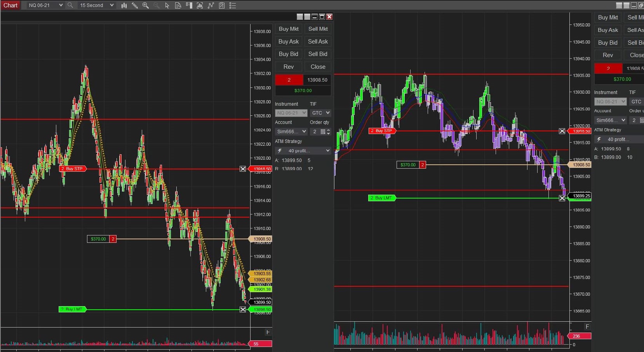Click Sell Mkt in left Chart Trader
The image size is (644, 352).
click(318, 29)
